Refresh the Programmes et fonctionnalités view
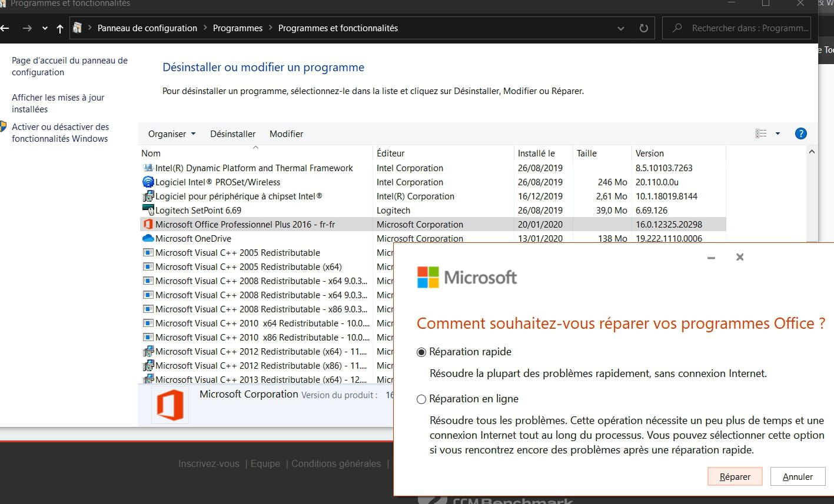 pyautogui.click(x=644, y=28)
